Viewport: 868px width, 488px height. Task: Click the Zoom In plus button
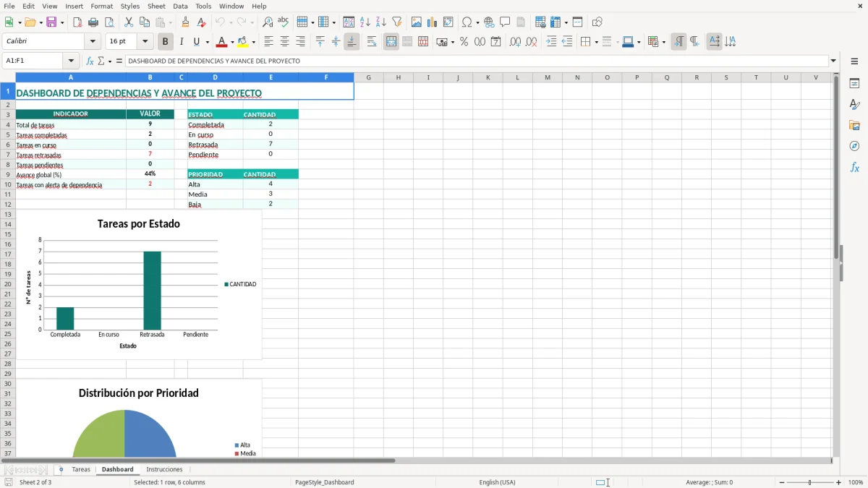pos(839,482)
